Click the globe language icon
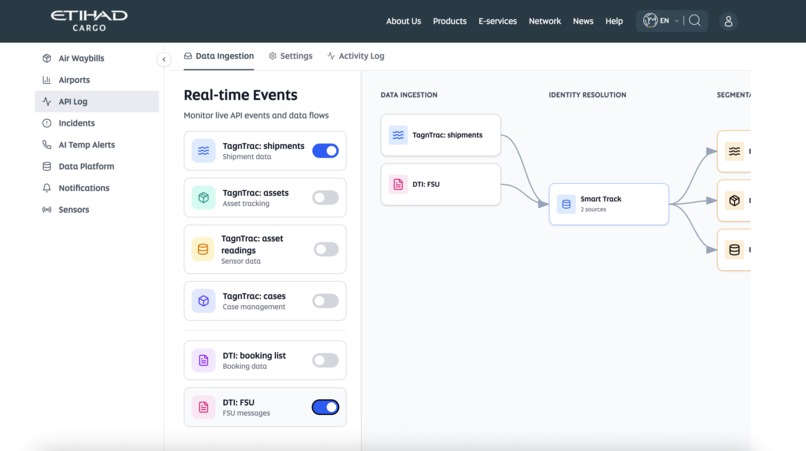Image resolution: width=806 pixels, height=451 pixels. click(650, 21)
